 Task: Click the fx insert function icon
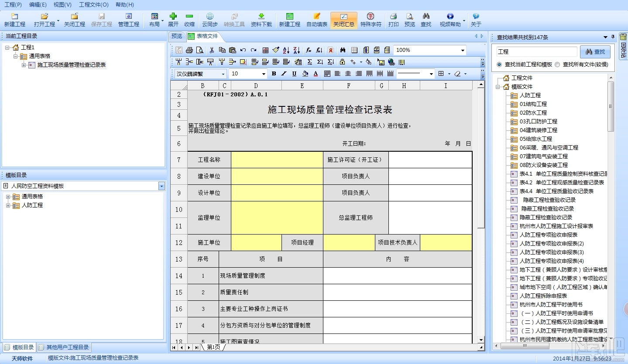309,50
